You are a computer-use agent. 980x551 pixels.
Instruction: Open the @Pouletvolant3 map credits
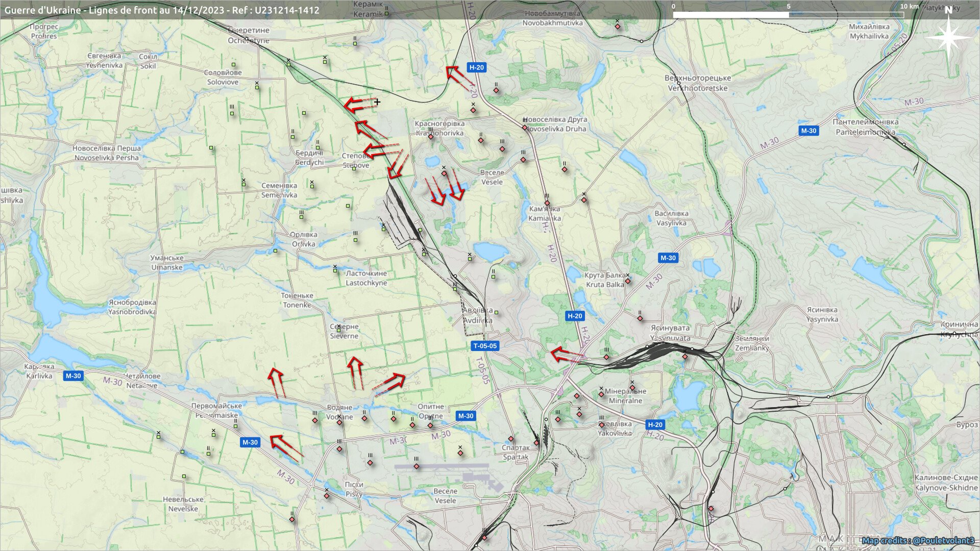(x=918, y=540)
